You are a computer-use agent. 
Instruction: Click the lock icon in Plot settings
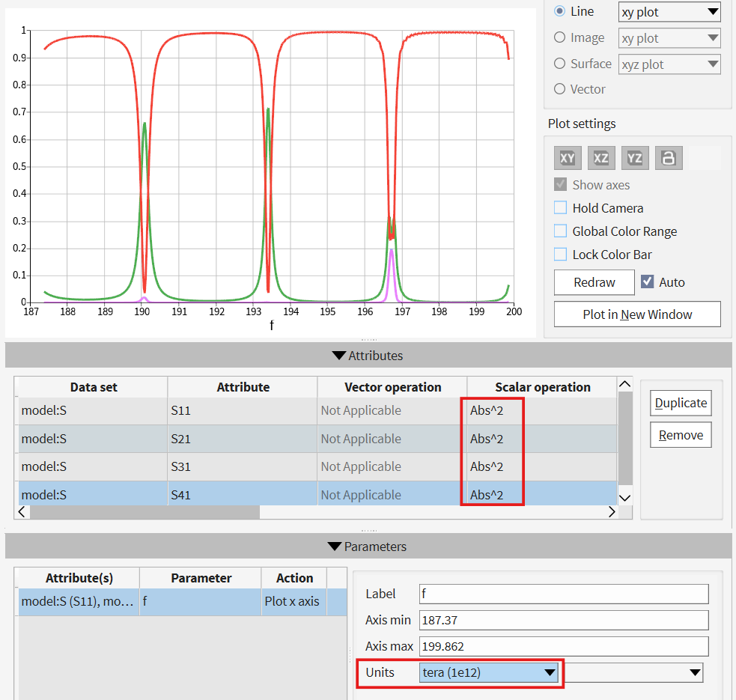669,158
